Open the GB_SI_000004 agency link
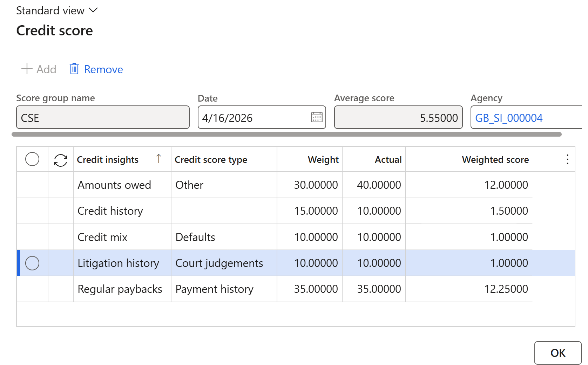 508,118
